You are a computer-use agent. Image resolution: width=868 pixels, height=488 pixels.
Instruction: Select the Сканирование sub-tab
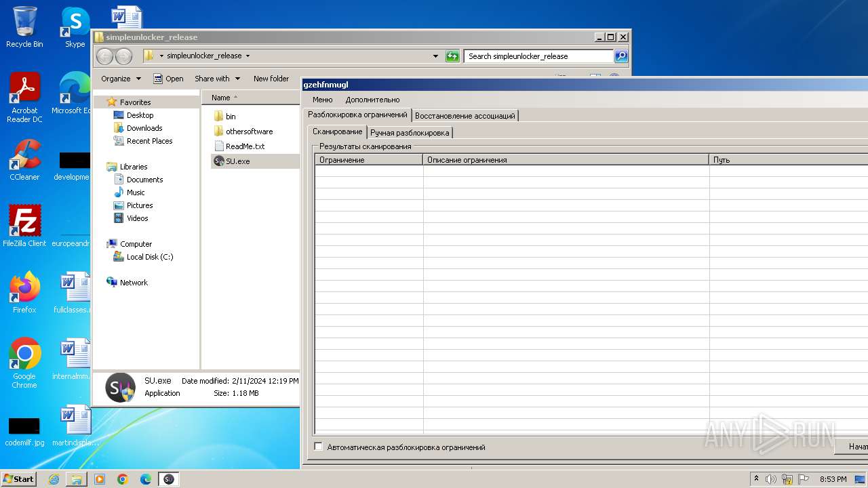tap(337, 131)
